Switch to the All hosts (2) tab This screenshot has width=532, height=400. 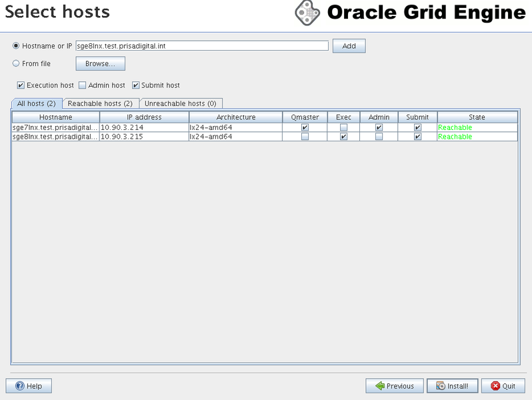pos(36,103)
